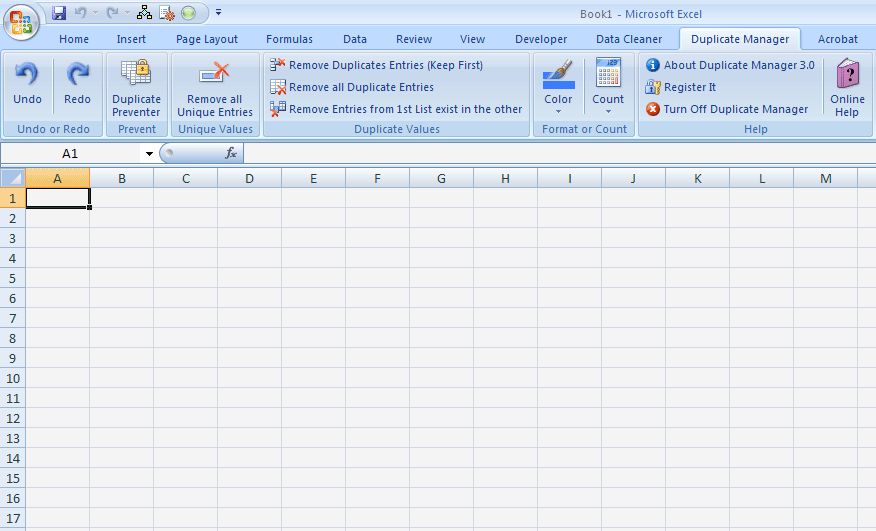Click Turn Off Duplicate Manager

(727, 109)
